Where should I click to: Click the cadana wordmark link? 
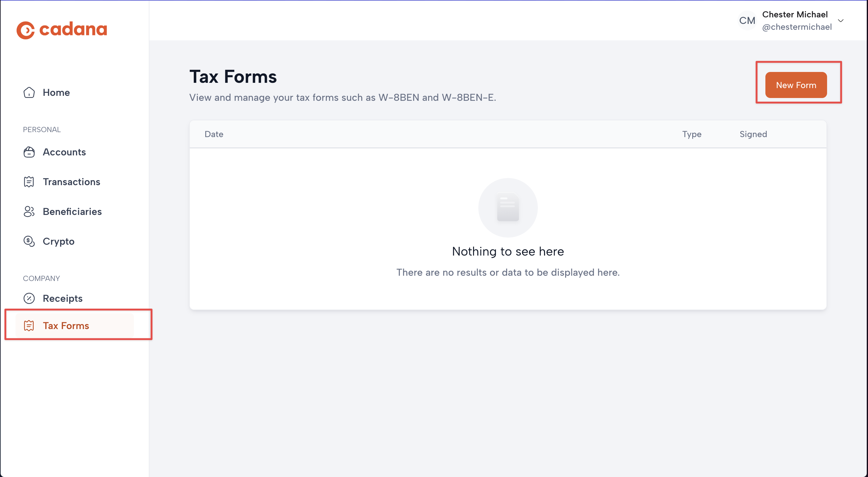click(73, 30)
